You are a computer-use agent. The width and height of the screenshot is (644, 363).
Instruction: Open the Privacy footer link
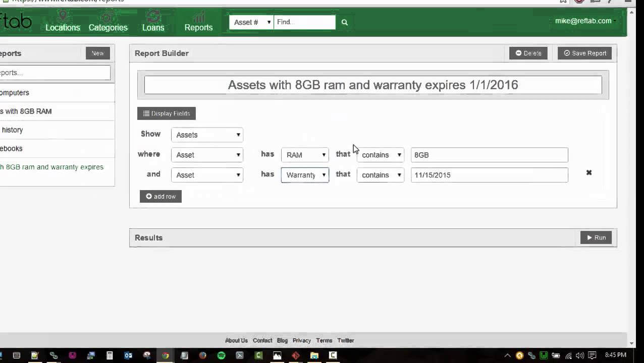302,341
